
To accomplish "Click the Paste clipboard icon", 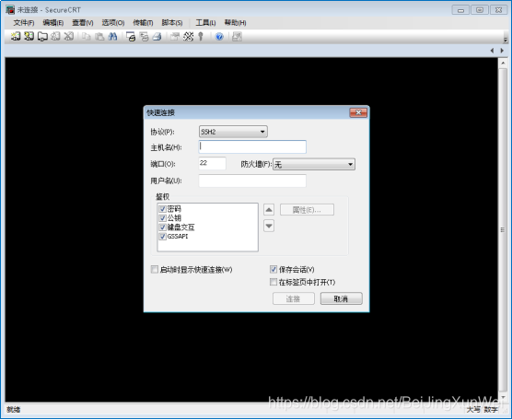I will 99,36.
